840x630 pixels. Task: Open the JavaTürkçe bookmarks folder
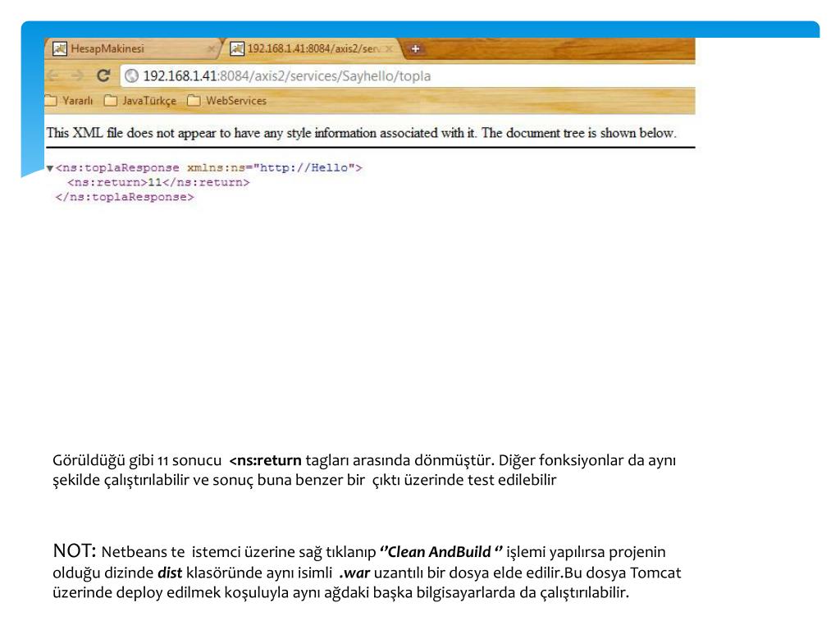pyautogui.click(x=140, y=101)
